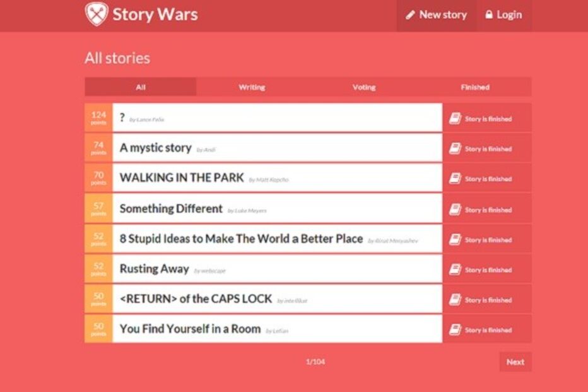Click the padlock icon beside Login
The image size is (588, 392).
tap(489, 15)
